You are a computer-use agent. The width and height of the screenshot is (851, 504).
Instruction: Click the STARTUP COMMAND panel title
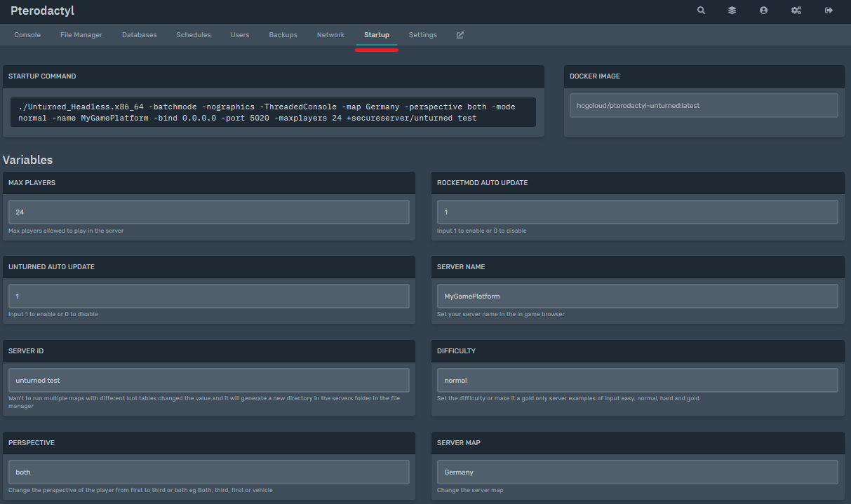click(x=42, y=76)
